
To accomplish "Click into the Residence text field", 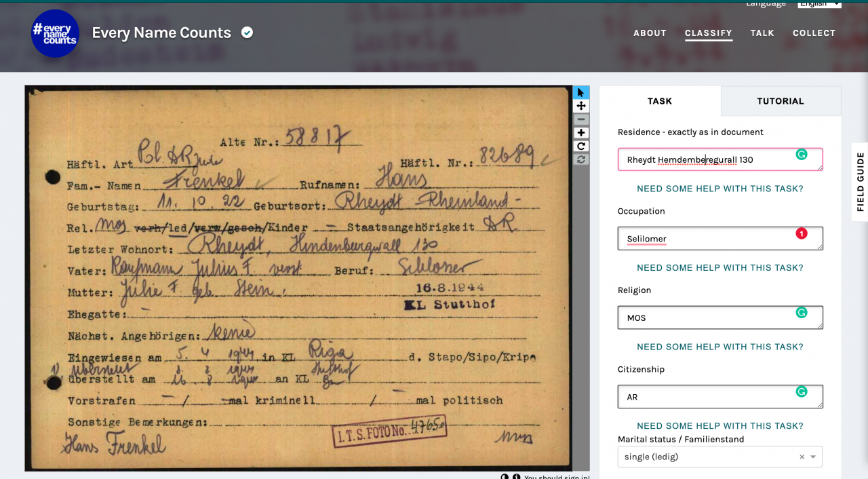I will [720, 159].
